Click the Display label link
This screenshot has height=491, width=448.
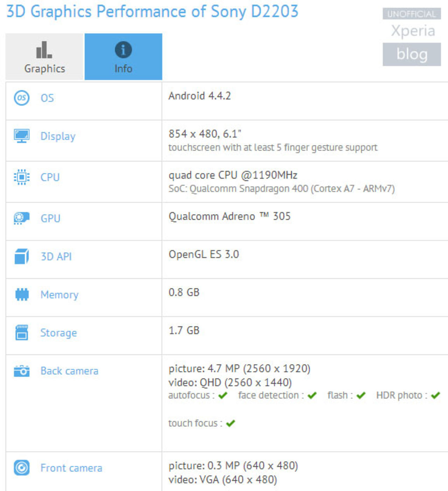(x=58, y=136)
